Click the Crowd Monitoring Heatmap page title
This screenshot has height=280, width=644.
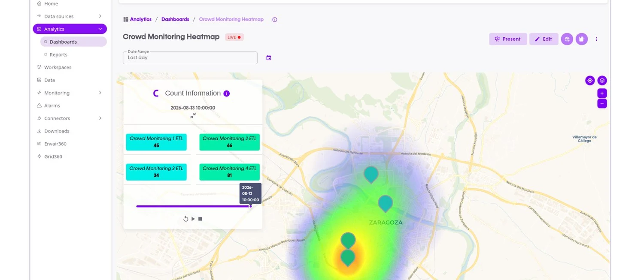pos(171,37)
